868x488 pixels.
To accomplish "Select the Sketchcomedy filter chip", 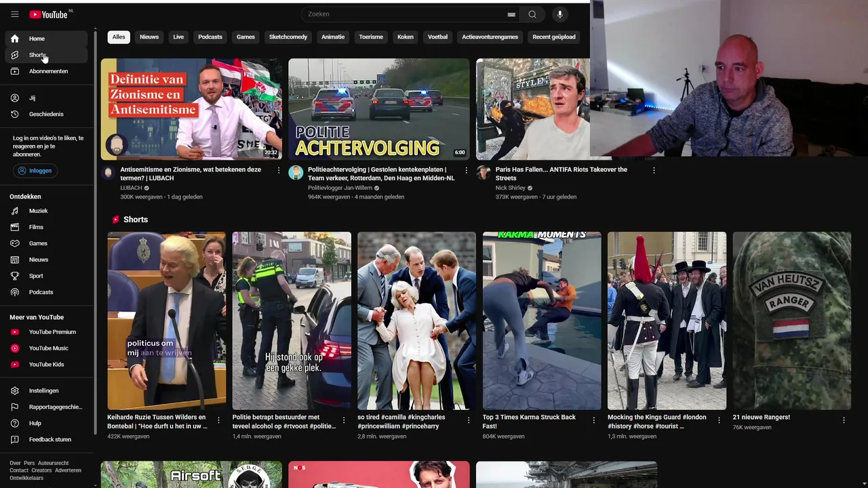I will [x=288, y=37].
